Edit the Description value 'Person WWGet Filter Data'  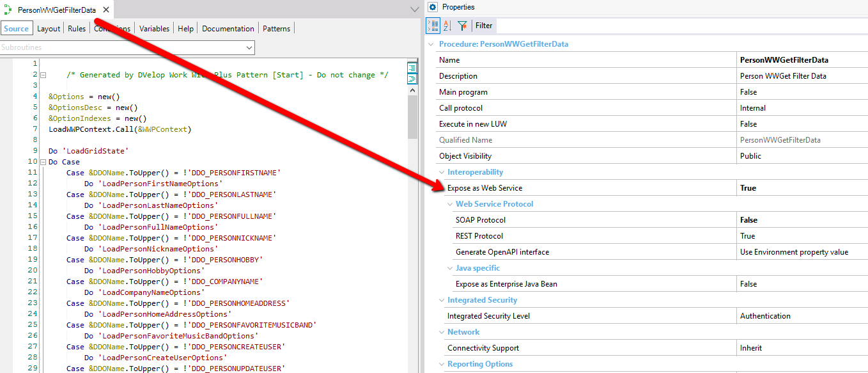802,76
